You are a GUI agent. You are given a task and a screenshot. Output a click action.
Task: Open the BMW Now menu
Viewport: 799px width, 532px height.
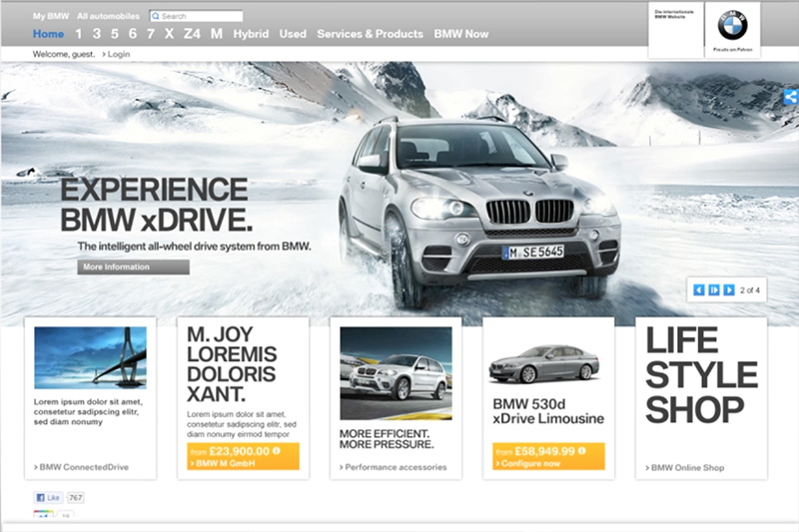[x=461, y=34]
